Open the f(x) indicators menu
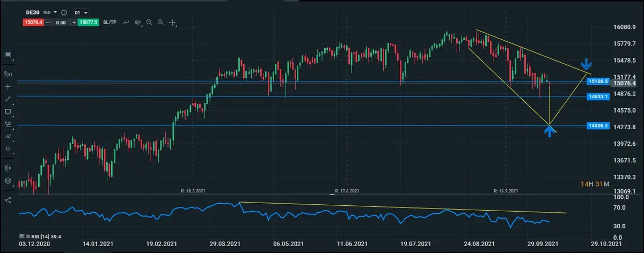The image size is (644, 253). coord(8,74)
